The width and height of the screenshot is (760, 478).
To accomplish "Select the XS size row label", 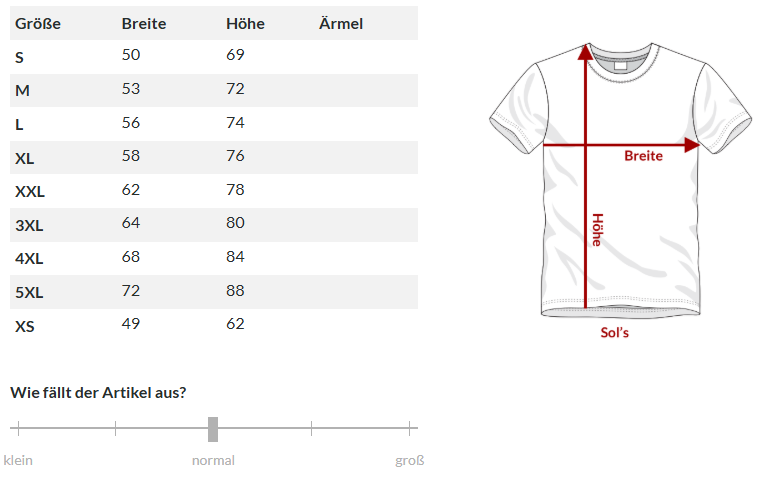I will [x=25, y=326].
